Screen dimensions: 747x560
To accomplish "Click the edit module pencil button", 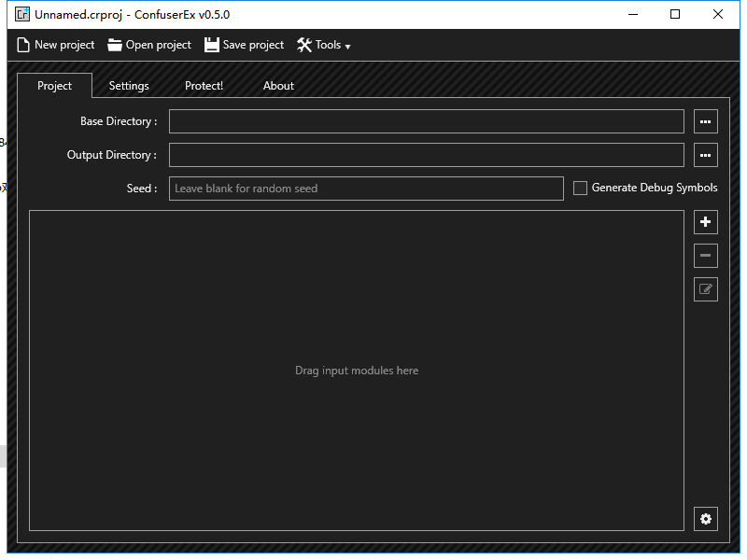I will click(706, 289).
